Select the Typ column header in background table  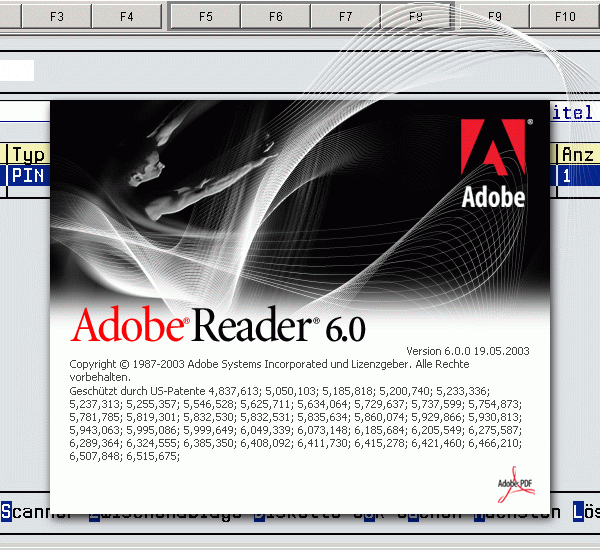[29, 154]
